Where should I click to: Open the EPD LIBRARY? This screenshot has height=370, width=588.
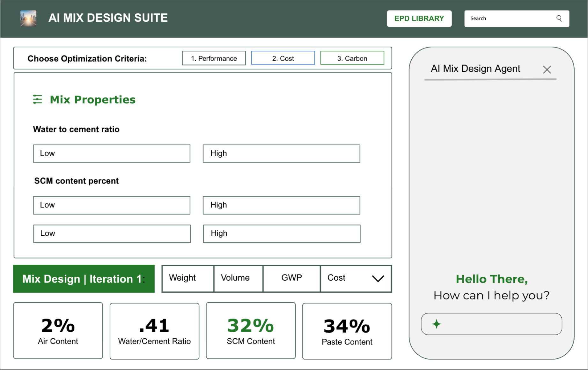[419, 18]
